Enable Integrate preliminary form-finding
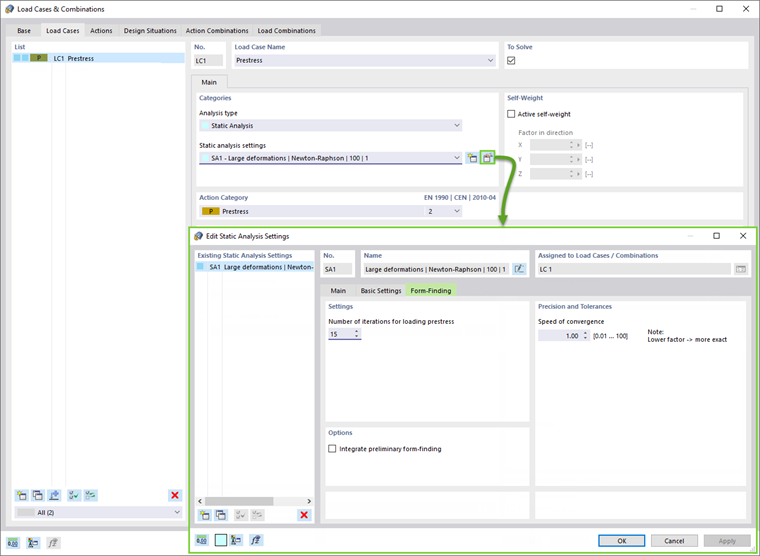The height and width of the screenshot is (556, 760). [x=332, y=449]
